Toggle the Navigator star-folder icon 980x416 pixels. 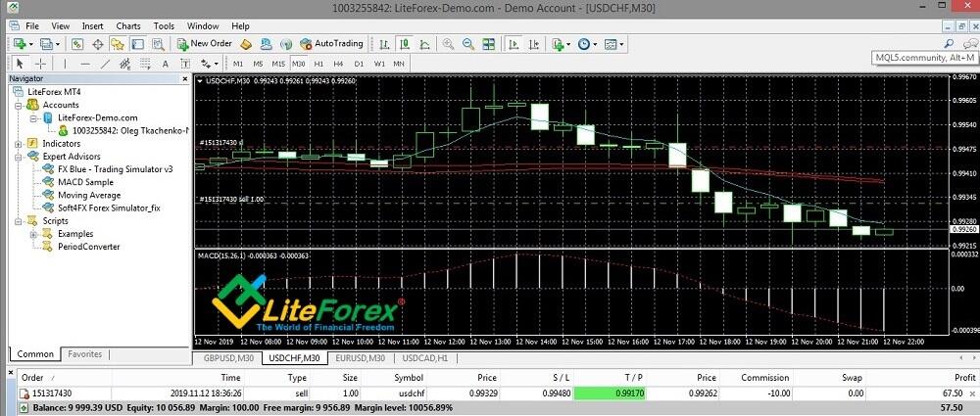click(118, 44)
